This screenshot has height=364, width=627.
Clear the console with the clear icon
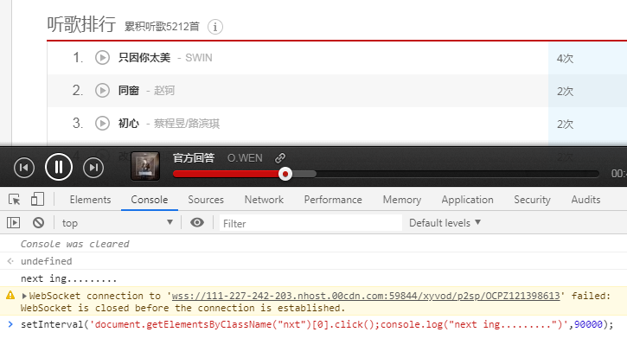[x=38, y=222]
